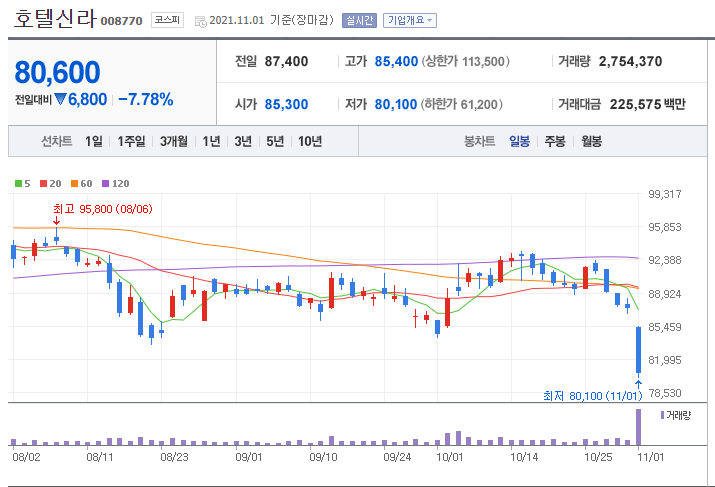Click the orange 60-day moving average swatch
The height and width of the screenshot is (487, 715).
(x=74, y=183)
